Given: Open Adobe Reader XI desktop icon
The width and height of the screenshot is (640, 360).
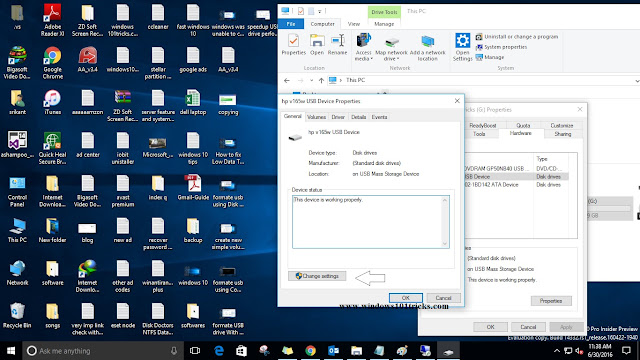Looking at the screenshot, I should (52, 20).
